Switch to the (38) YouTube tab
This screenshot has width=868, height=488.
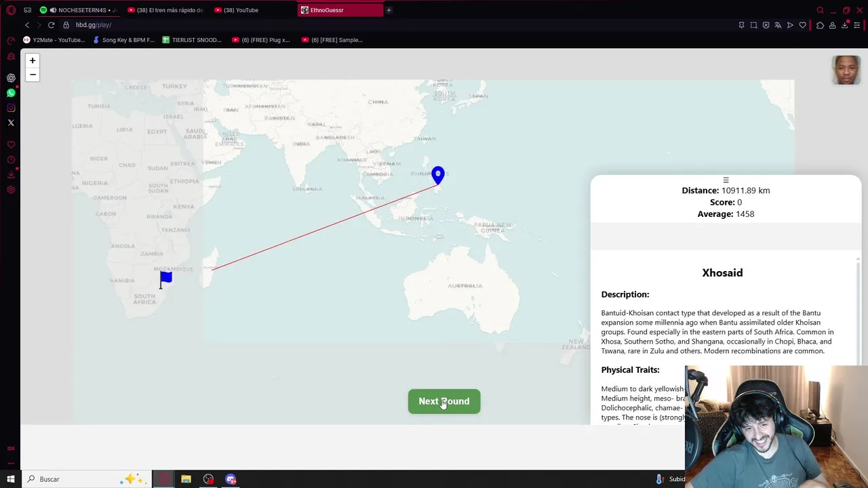(x=252, y=10)
